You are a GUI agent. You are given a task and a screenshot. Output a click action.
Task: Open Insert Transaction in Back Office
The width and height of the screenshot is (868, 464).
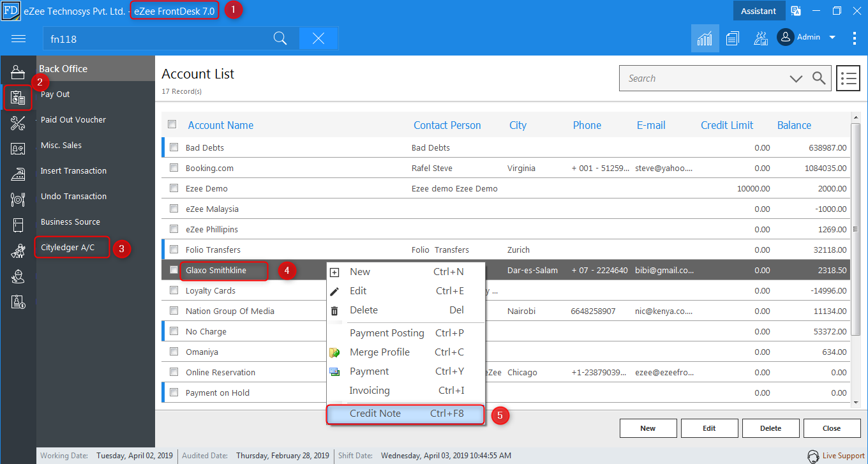click(x=73, y=171)
